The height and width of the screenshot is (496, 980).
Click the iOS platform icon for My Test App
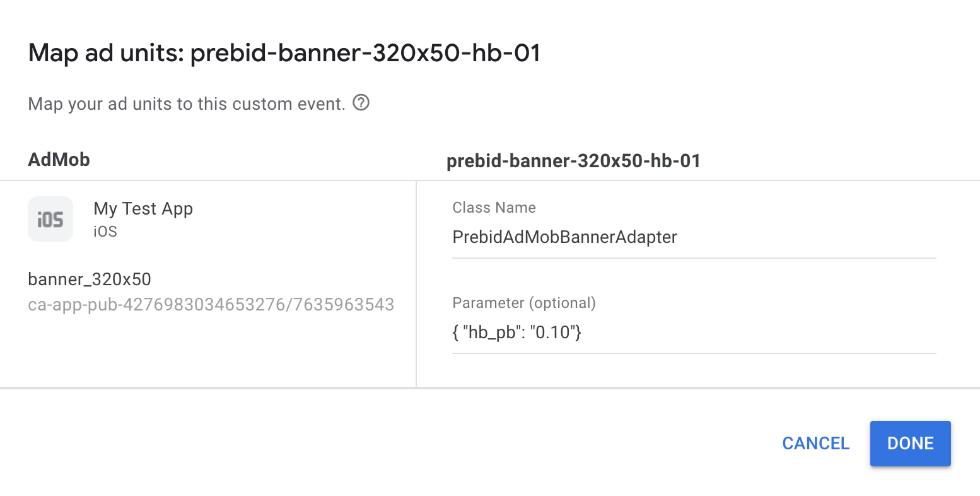pos(50,219)
